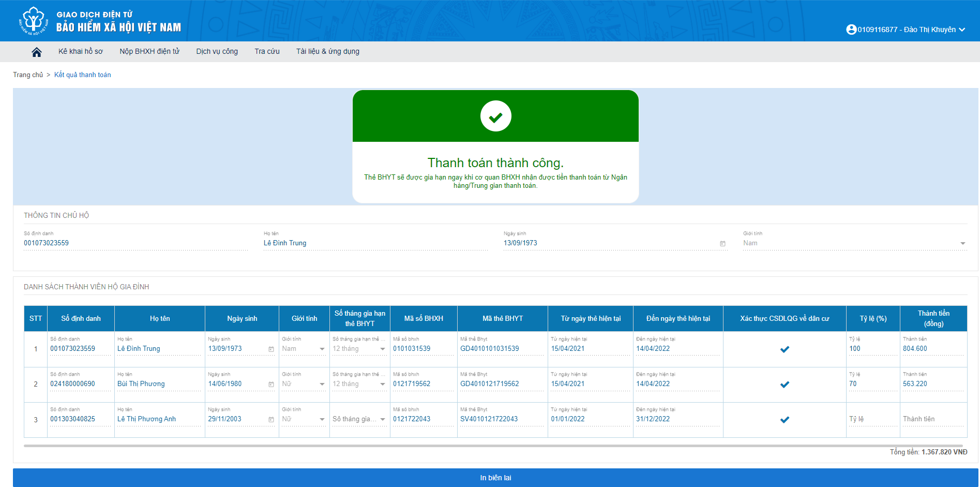980x487 pixels.
Task: Open date picker for Lê Đình Trung row
Action: point(271,349)
